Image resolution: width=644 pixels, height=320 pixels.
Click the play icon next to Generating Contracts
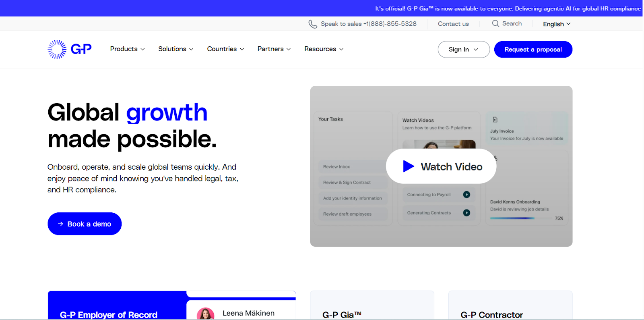coord(466,213)
